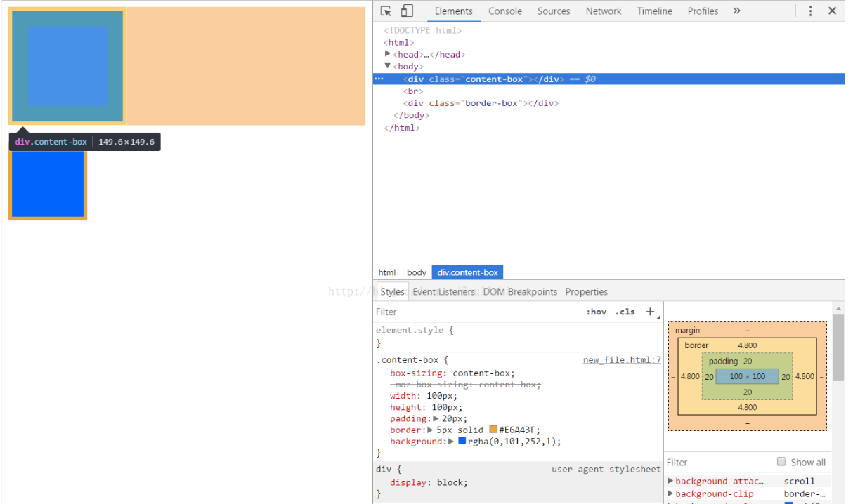Click the .cls class editor icon
Viewport: 853px width, 504px height.
625,311
